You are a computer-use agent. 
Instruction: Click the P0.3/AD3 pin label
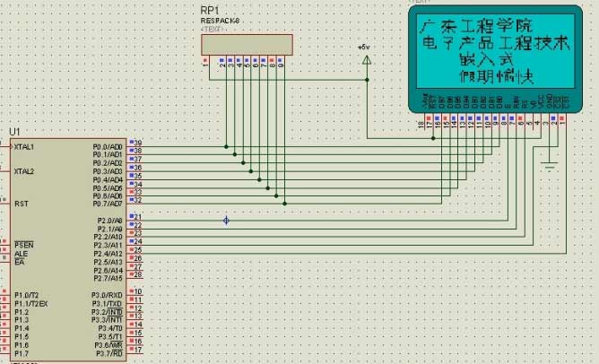[x=108, y=171]
